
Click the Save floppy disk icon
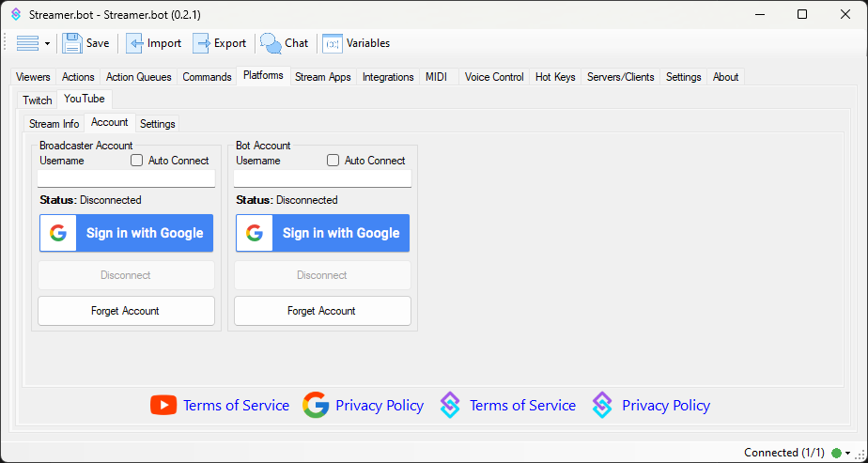72,43
